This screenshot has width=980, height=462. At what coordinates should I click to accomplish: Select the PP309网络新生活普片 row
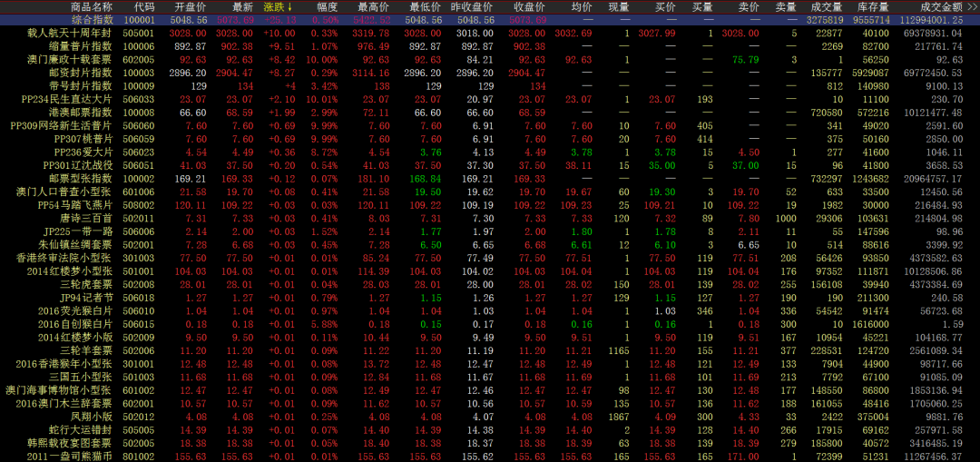[490, 125]
